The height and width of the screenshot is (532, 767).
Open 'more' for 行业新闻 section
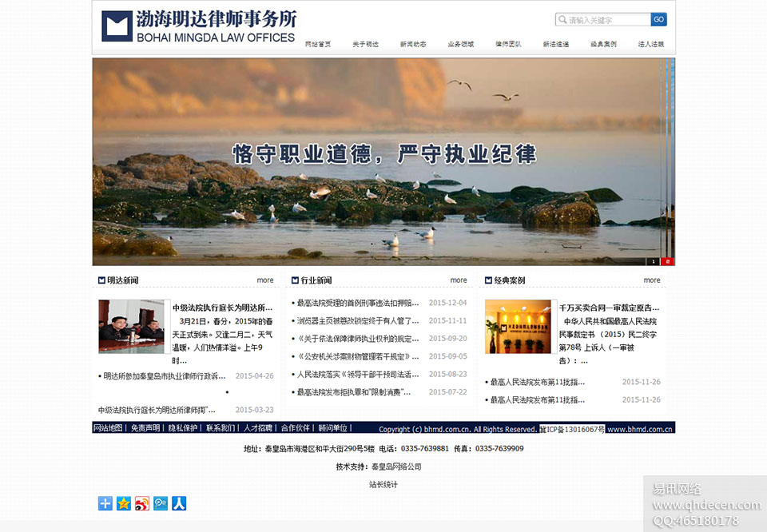pyautogui.click(x=459, y=280)
